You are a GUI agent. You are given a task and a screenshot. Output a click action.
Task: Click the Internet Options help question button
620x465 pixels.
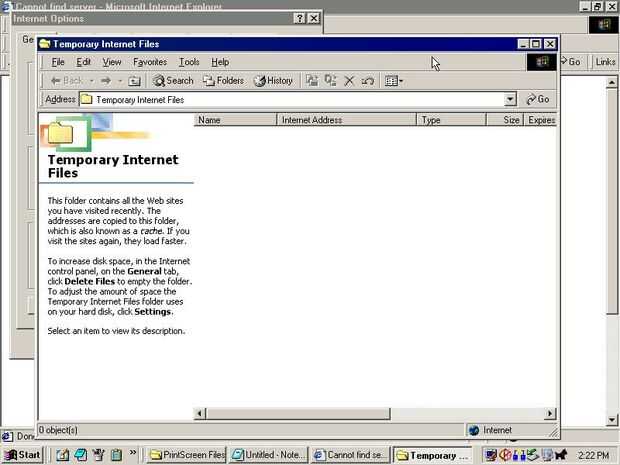click(299, 18)
